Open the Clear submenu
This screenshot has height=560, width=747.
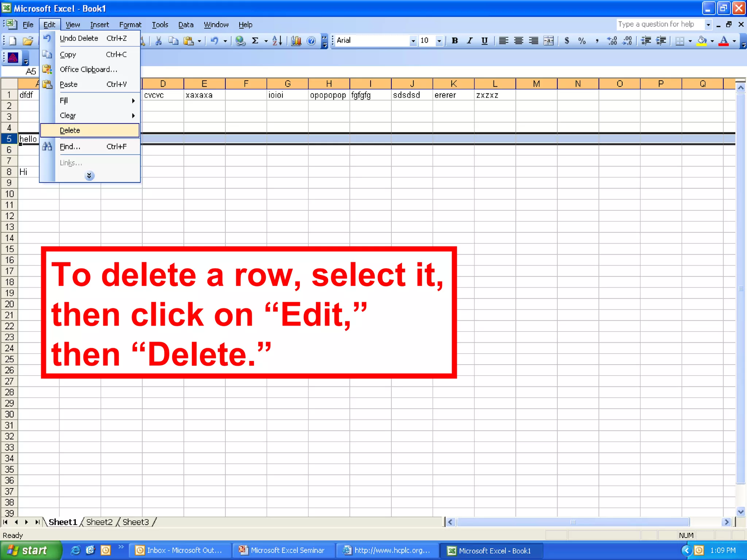coord(90,116)
